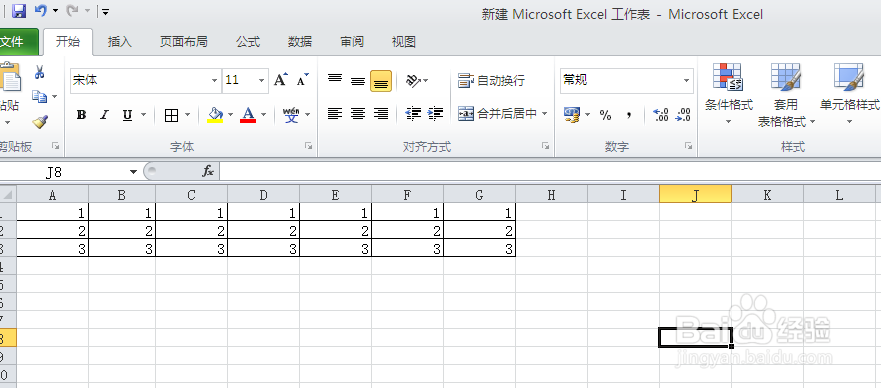Increase decimal places
881x388 pixels.
pyautogui.click(x=661, y=115)
